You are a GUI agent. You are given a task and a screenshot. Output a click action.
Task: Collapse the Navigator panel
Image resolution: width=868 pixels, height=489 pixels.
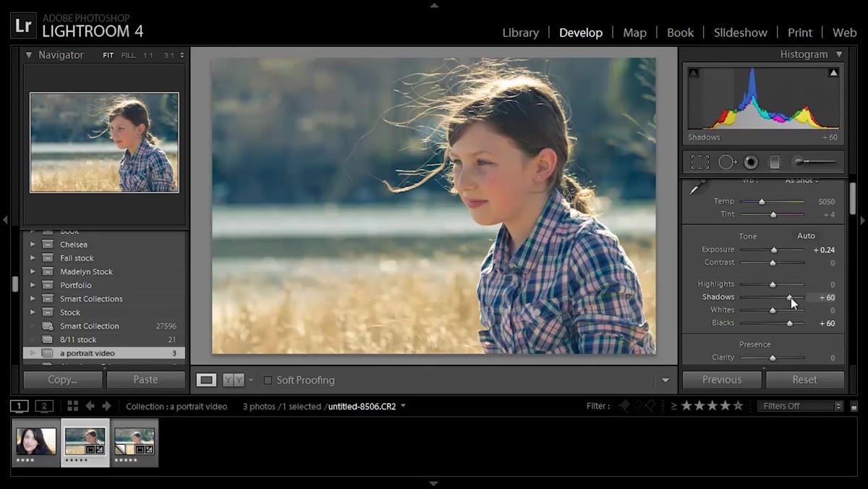(x=29, y=55)
